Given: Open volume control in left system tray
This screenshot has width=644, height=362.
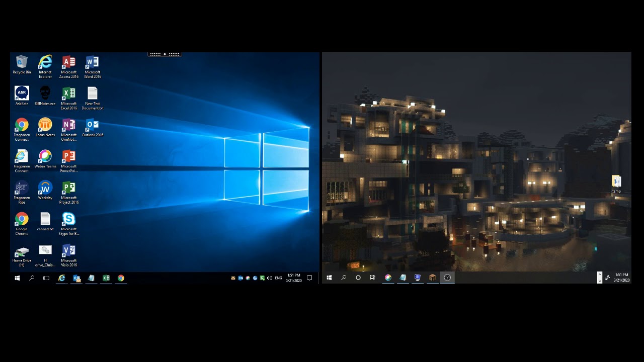Looking at the screenshot, I should [x=270, y=278].
